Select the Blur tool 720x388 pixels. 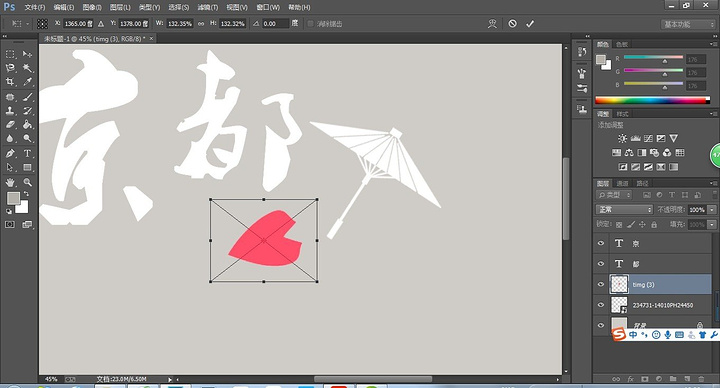click(x=10, y=138)
